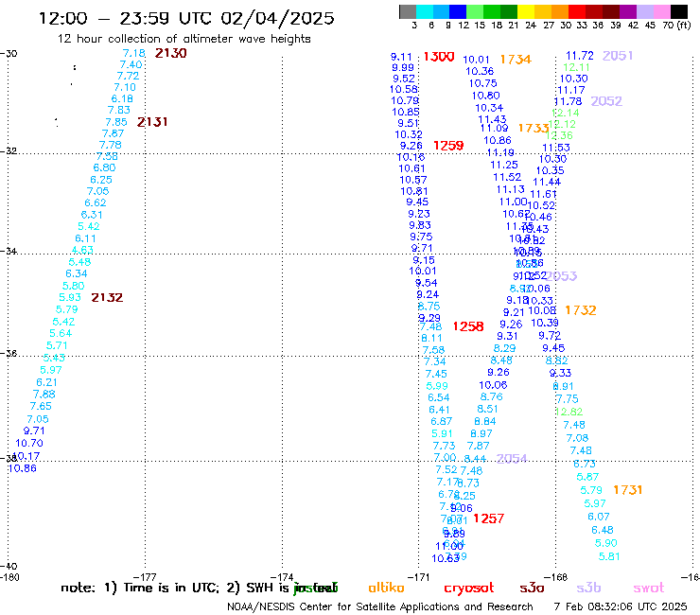
Task: Click the '12:00 – 23:59 UTC 02/04/2025' title
Action: coord(186,18)
